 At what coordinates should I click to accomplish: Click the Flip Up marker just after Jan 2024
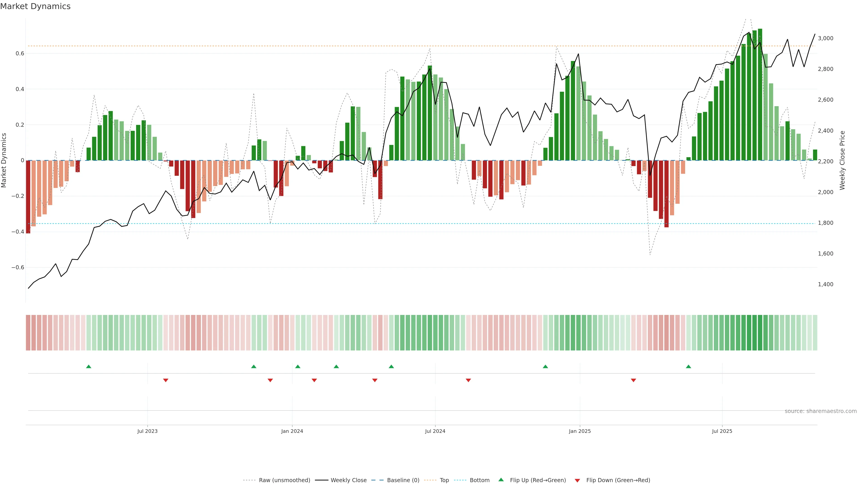(297, 366)
